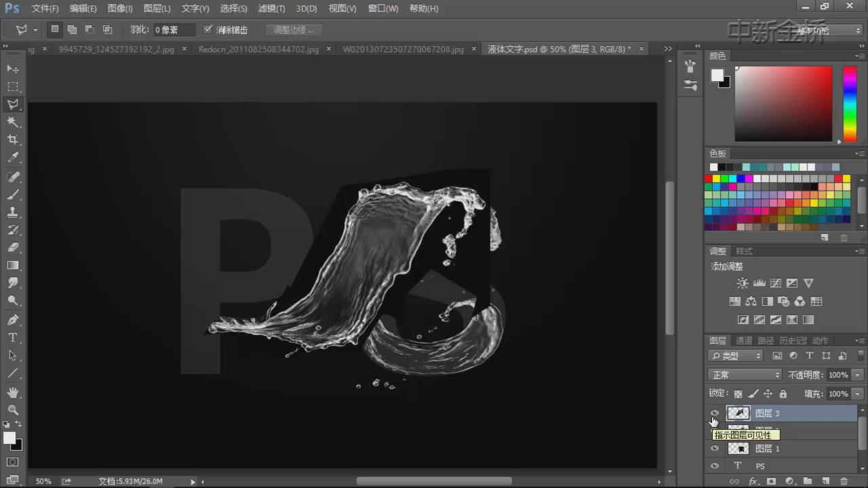Open the 滤镜(T) menu
The width and height of the screenshot is (868, 488).
click(x=272, y=9)
